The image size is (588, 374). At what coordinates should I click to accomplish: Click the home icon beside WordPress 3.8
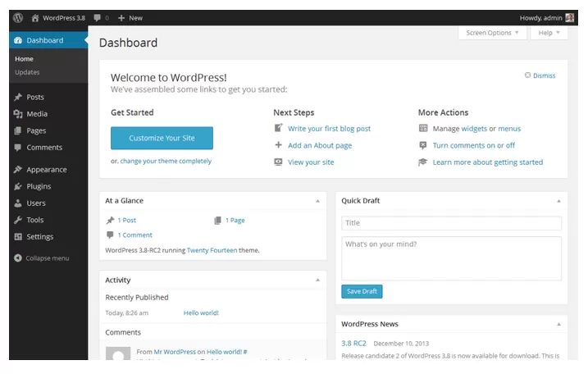pyautogui.click(x=35, y=18)
